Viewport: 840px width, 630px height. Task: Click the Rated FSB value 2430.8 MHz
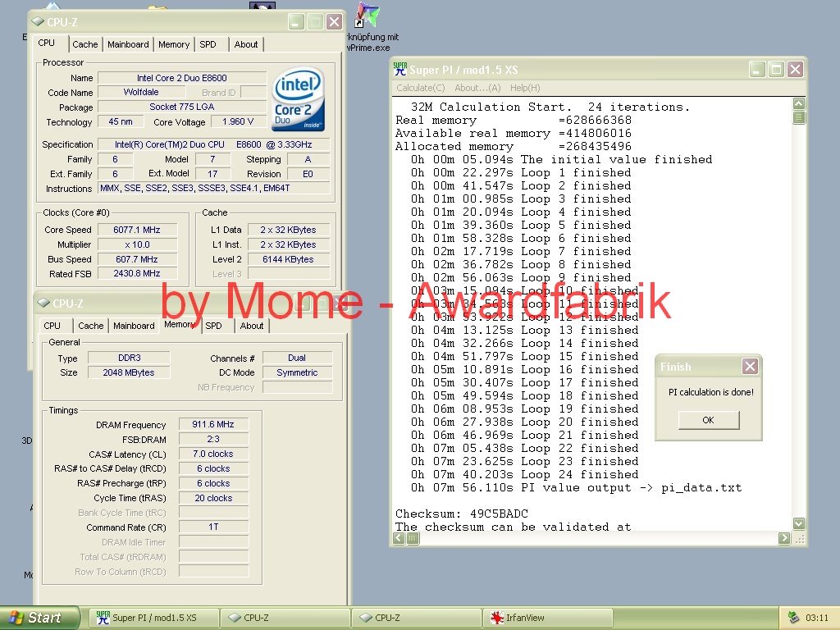click(137, 274)
